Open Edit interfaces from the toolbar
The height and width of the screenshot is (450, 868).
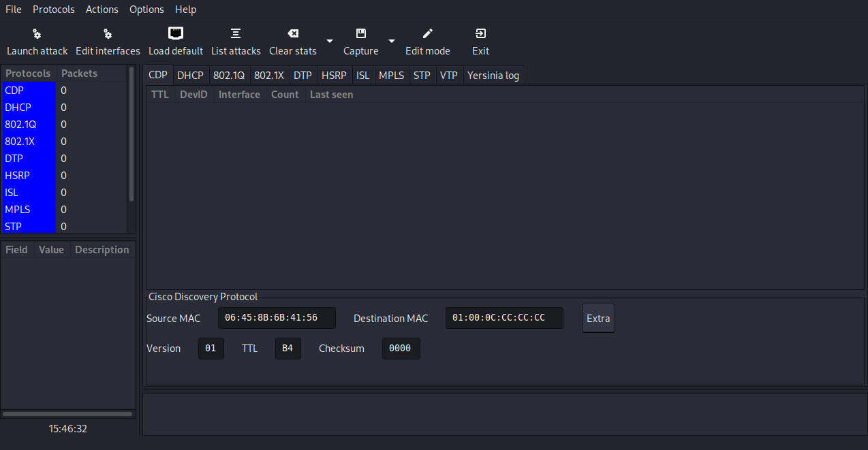[x=108, y=34]
